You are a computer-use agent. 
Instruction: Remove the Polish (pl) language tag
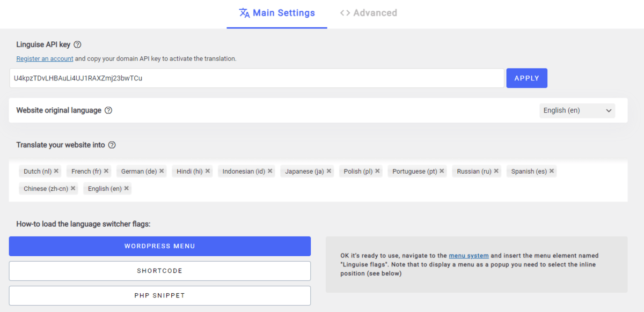click(x=377, y=172)
